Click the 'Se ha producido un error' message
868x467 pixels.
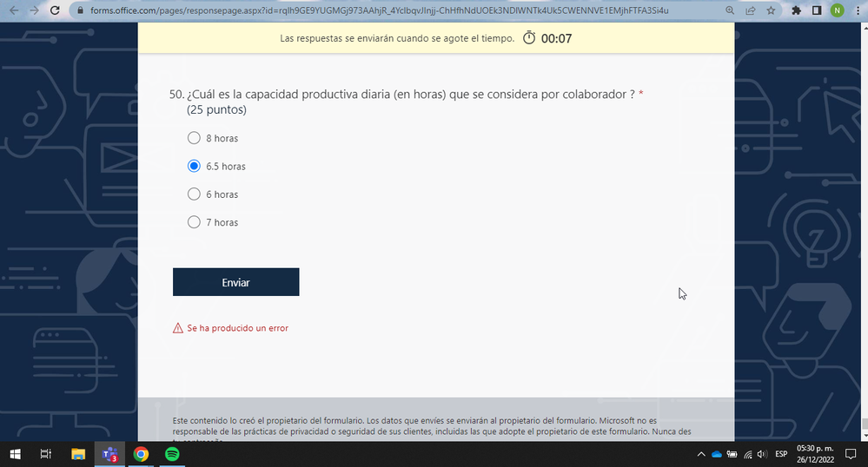(x=237, y=328)
